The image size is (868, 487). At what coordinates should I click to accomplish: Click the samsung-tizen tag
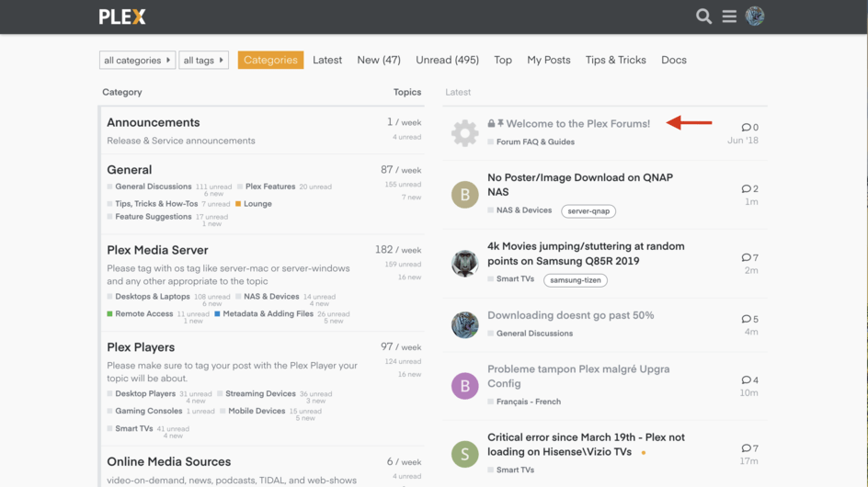point(576,280)
